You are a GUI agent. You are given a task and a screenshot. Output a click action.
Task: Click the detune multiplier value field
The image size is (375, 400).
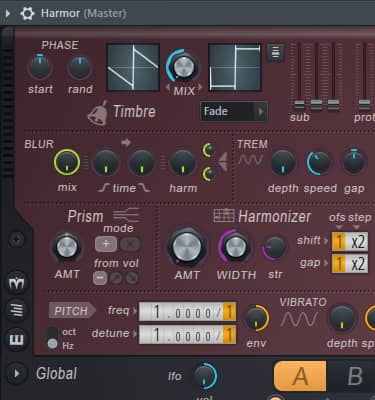pyautogui.click(x=187, y=335)
